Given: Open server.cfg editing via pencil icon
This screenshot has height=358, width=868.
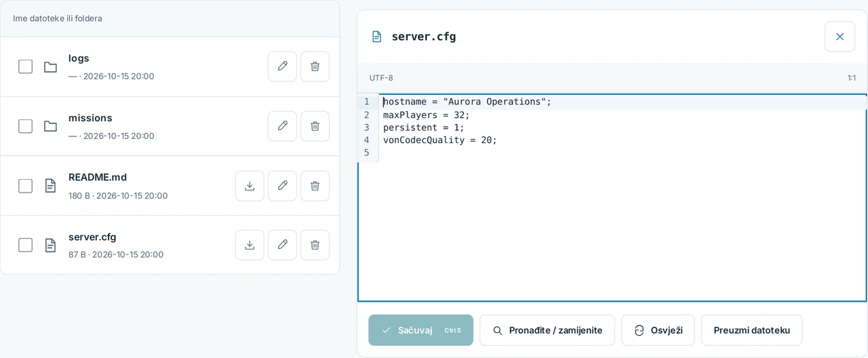Looking at the screenshot, I should (282, 245).
